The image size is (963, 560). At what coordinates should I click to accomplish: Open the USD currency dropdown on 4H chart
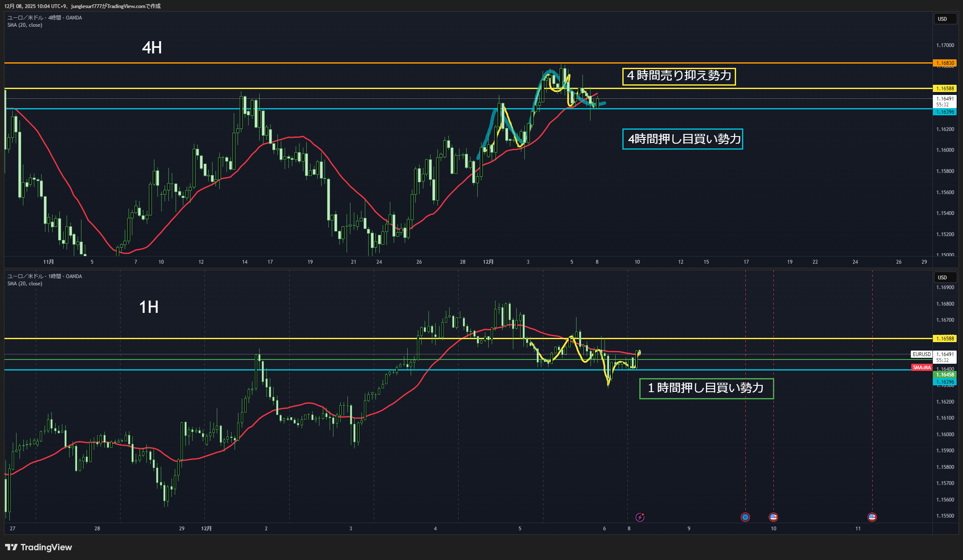coord(945,19)
